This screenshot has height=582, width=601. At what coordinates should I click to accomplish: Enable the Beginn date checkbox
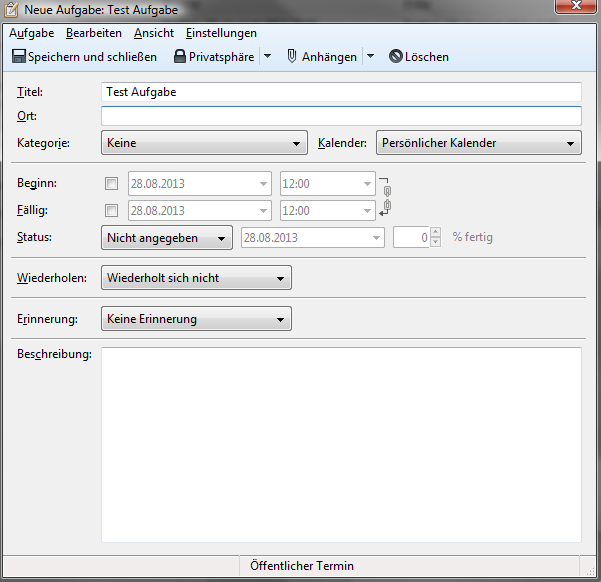(111, 184)
